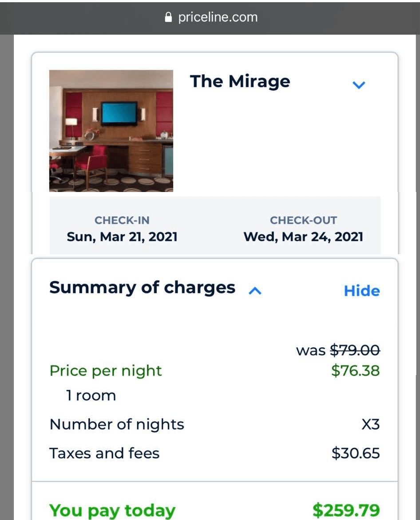The height and width of the screenshot is (520, 420).
Task: Click the Summary of charges heading
Action: click(x=142, y=288)
